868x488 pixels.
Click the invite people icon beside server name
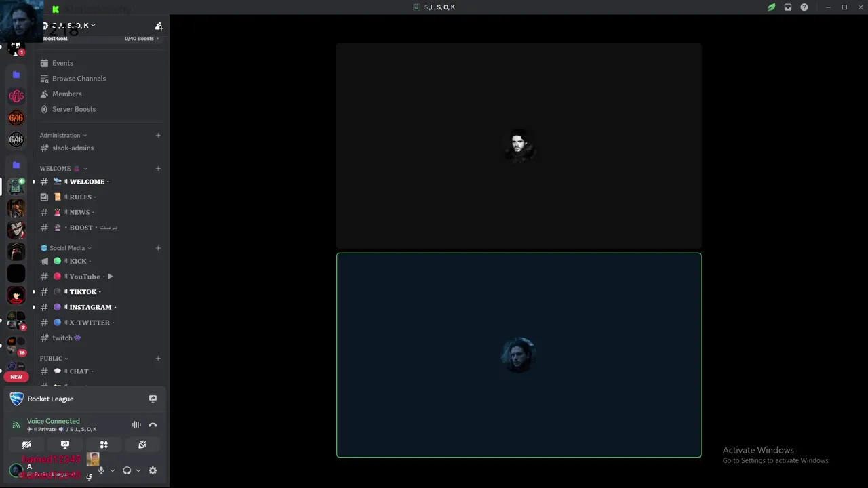[x=159, y=26]
